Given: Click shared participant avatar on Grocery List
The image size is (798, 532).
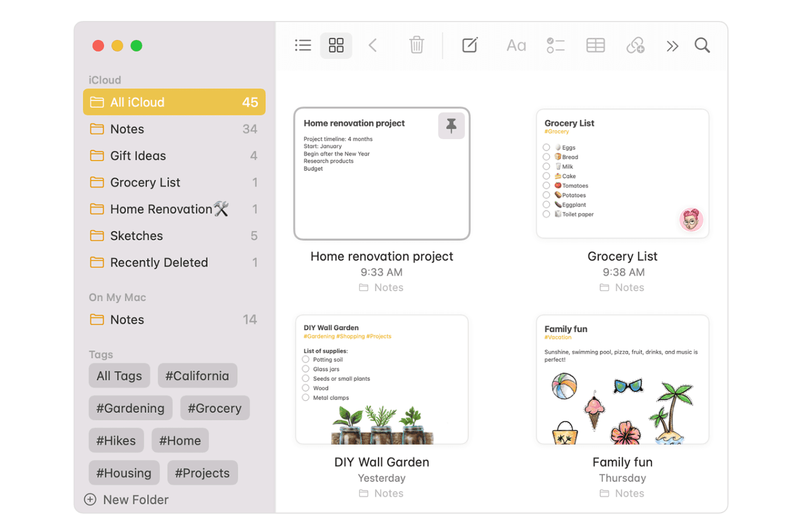Looking at the screenshot, I should click(691, 219).
